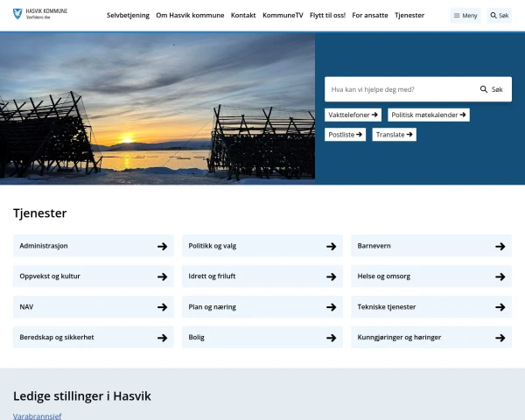The height and width of the screenshot is (420, 525).
Task: Open the Tekniske tjenester text label
Action: (387, 307)
